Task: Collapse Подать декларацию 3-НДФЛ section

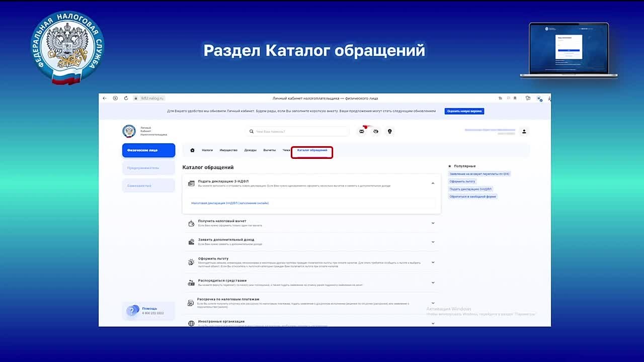Action: point(433,184)
